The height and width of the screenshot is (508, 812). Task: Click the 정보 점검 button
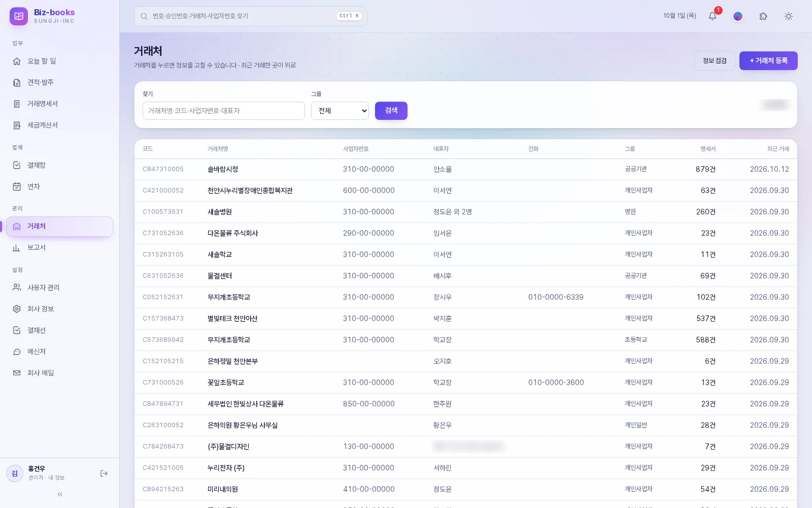pos(715,61)
